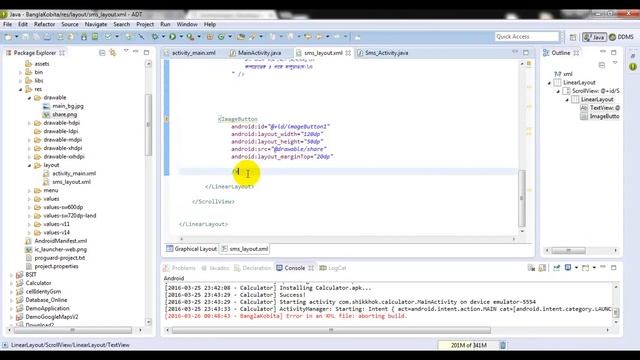The width and height of the screenshot is (640, 360).
Task: Open the Android Virtual Device Manager icon
Action: [95, 37]
